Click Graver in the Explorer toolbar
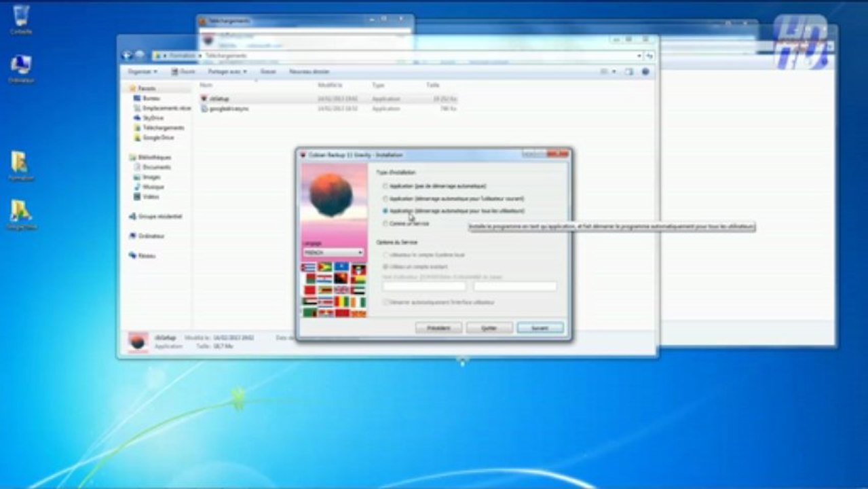868x489 pixels. pyautogui.click(x=268, y=71)
